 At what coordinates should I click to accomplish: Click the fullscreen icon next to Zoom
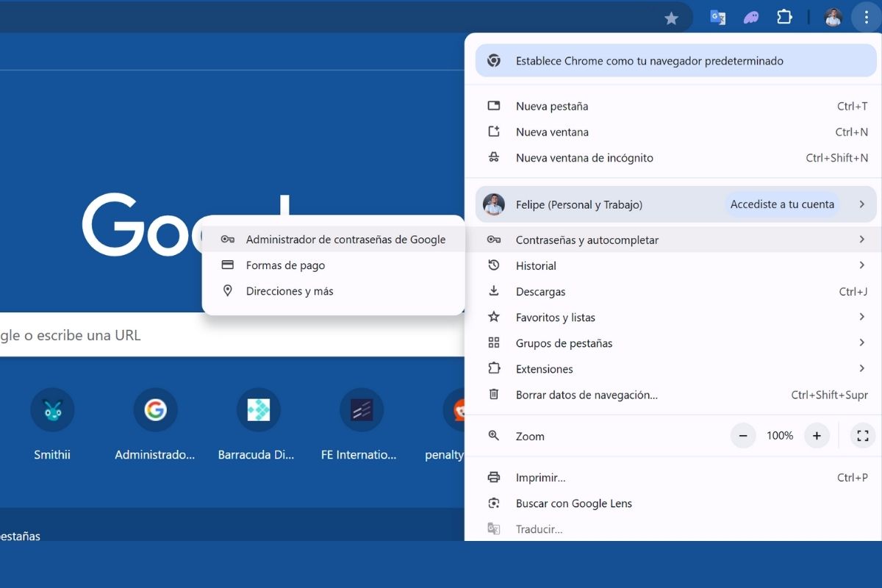(862, 435)
